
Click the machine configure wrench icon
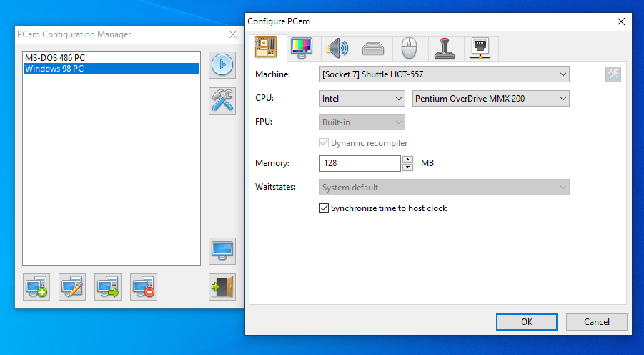point(613,74)
